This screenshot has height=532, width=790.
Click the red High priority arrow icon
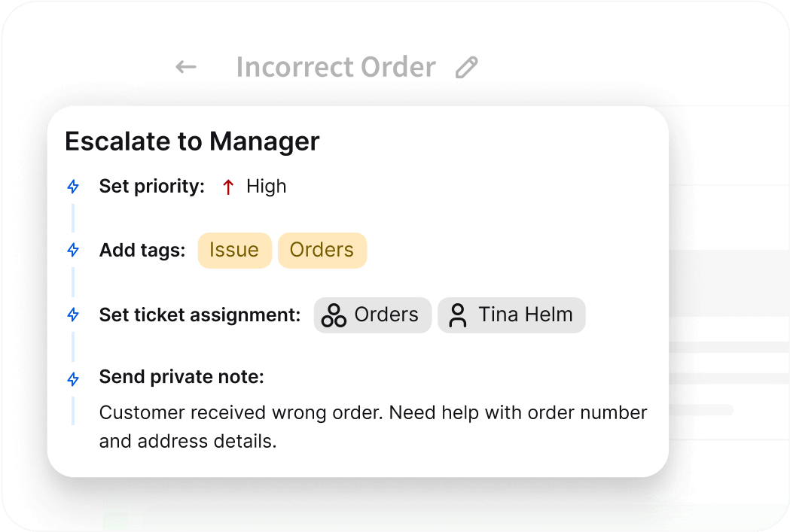click(x=227, y=186)
